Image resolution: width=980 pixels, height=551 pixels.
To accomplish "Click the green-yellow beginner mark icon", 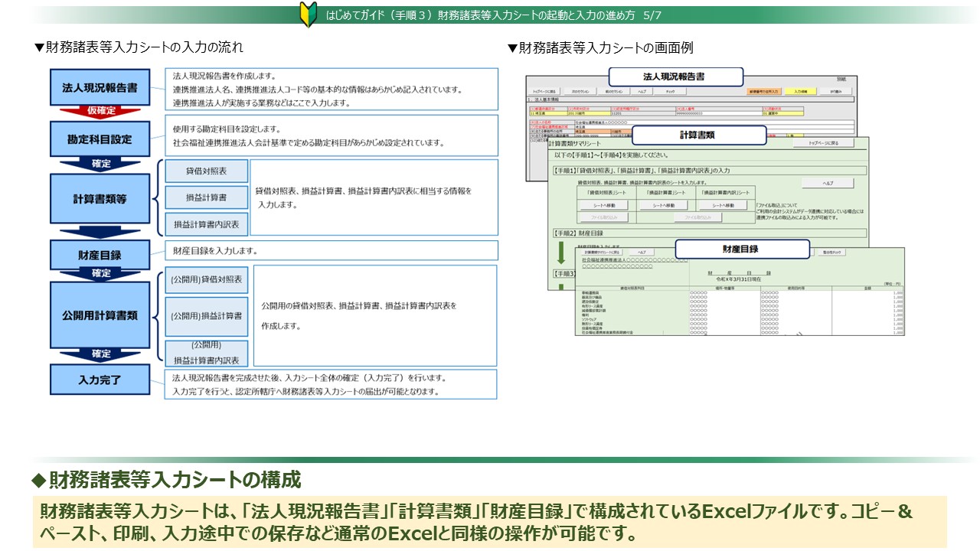I will tap(308, 15).
